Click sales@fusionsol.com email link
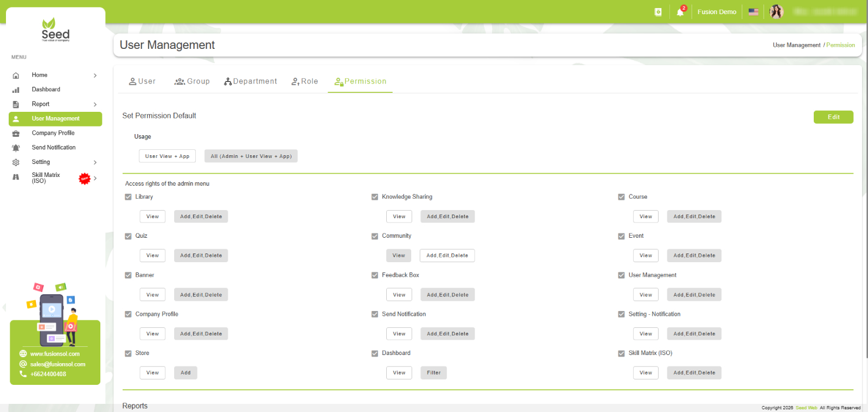868x412 pixels. 58,364
